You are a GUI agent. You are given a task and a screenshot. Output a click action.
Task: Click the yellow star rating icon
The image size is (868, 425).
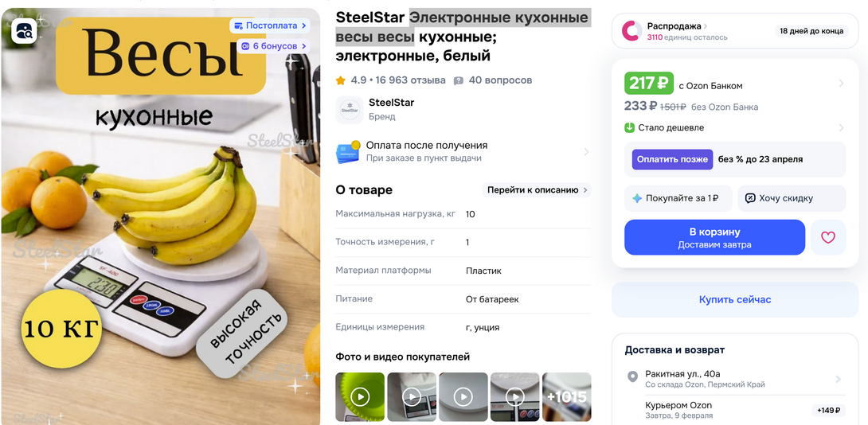pyautogui.click(x=341, y=80)
